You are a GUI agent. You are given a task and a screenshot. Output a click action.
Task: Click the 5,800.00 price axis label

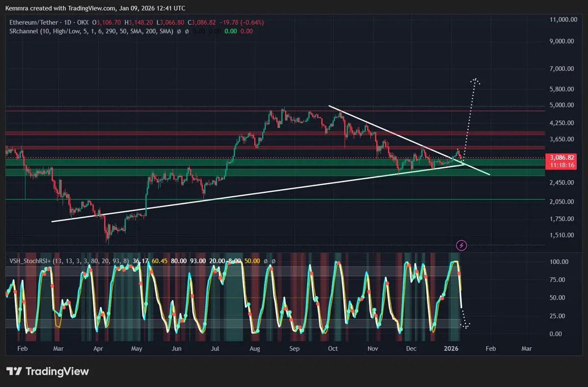562,89
